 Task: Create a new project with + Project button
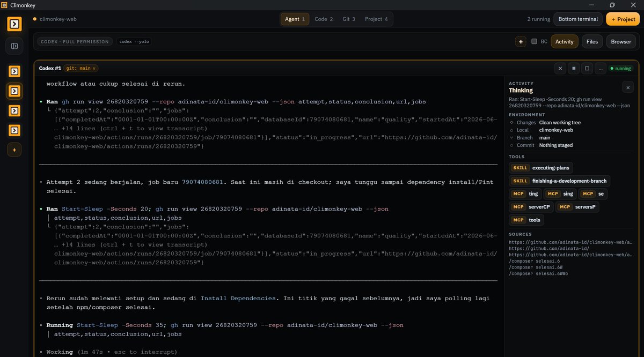(x=623, y=19)
